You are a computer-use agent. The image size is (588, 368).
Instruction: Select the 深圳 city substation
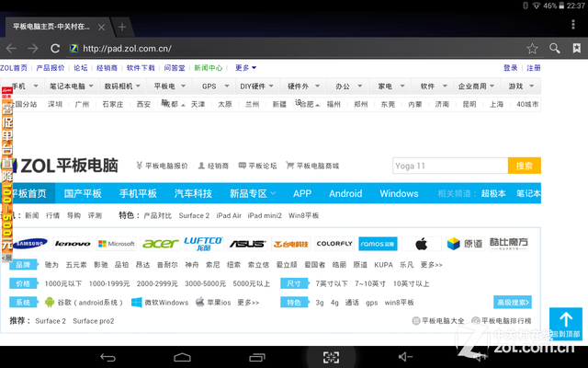(55, 104)
